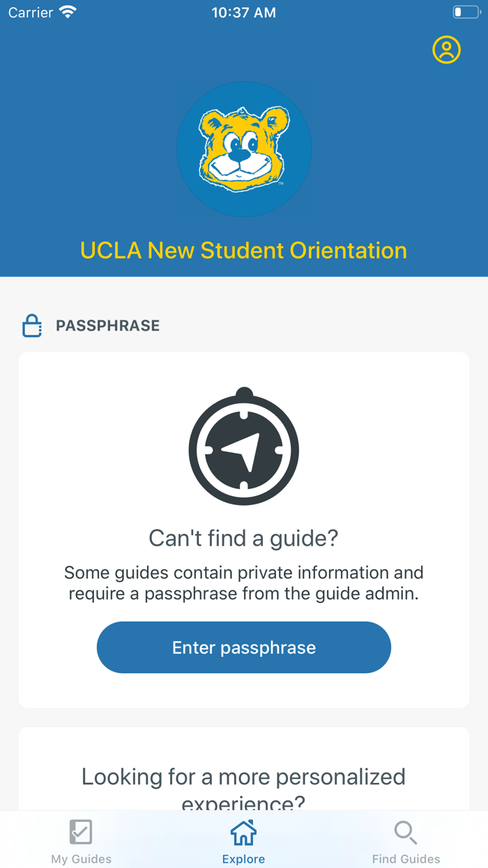Select the My Guides checkmark icon
The image size is (488, 868).
80,832
